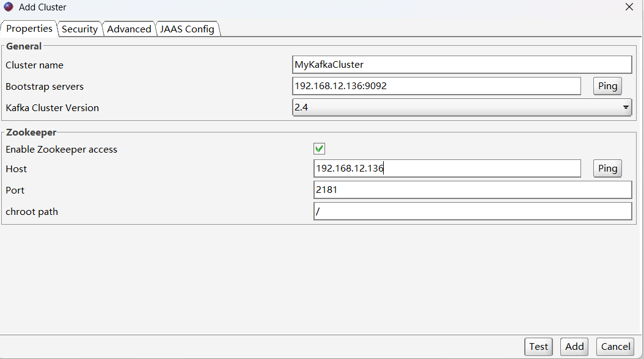Click the Add Cluster title bar icon
Image resolution: width=644 pixels, height=359 pixels.
(x=9, y=7)
